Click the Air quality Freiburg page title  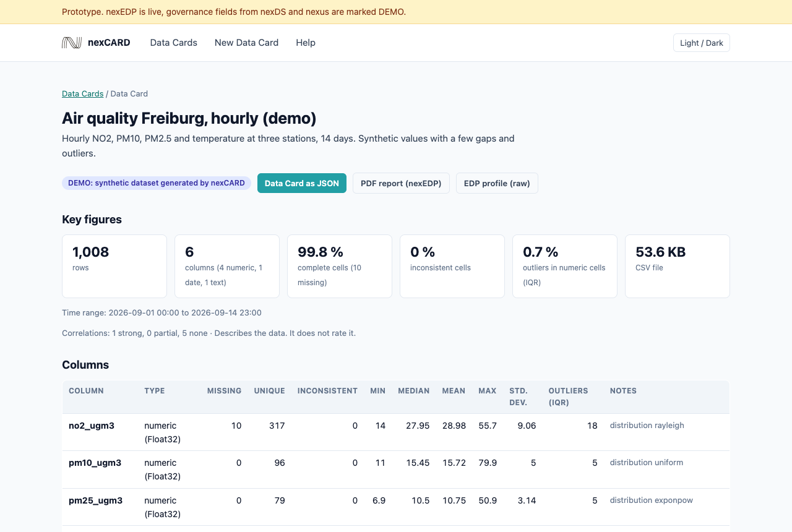point(189,118)
